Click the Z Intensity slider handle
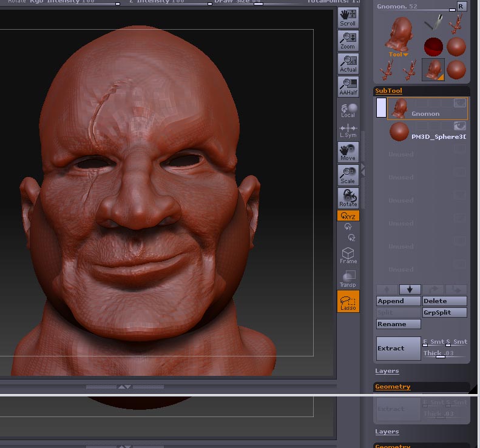Image resolution: width=480 pixels, height=448 pixels. (210, 4)
